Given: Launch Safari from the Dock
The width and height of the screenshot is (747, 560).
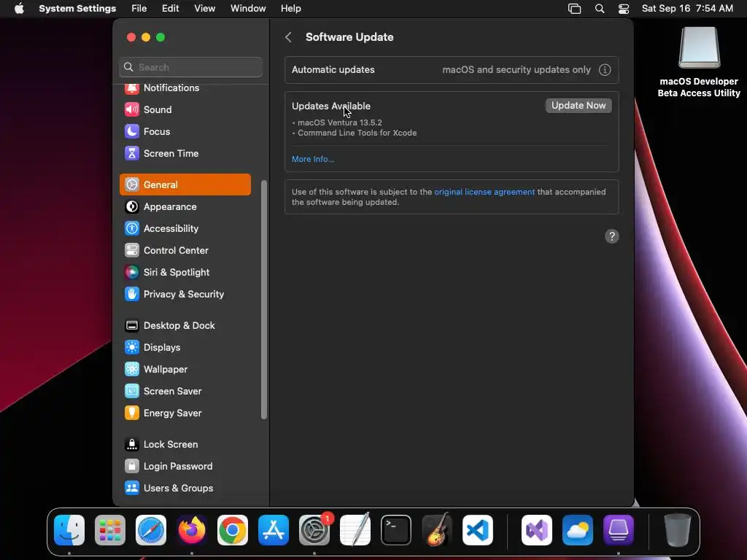Looking at the screenshot, I should [151, 530].
